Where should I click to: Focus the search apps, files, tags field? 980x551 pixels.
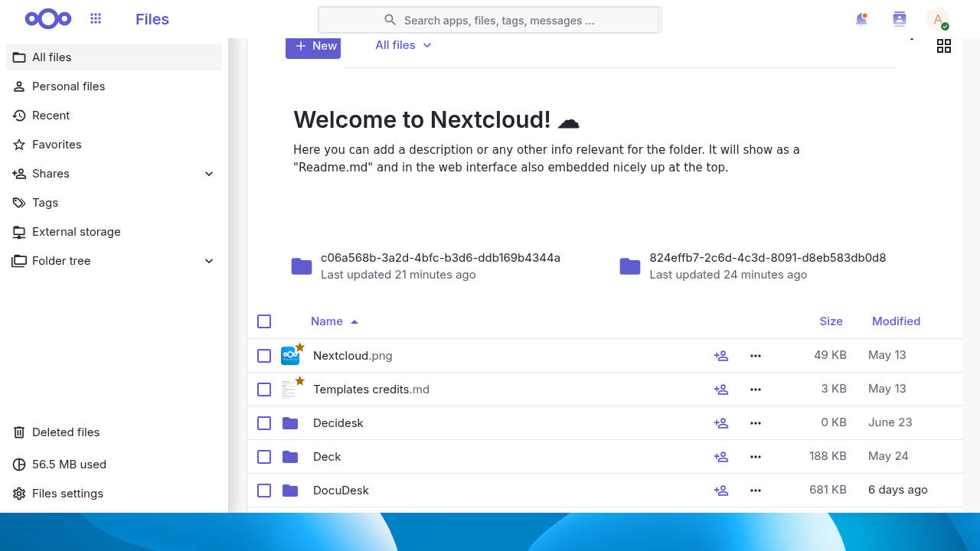click(488, 20)
